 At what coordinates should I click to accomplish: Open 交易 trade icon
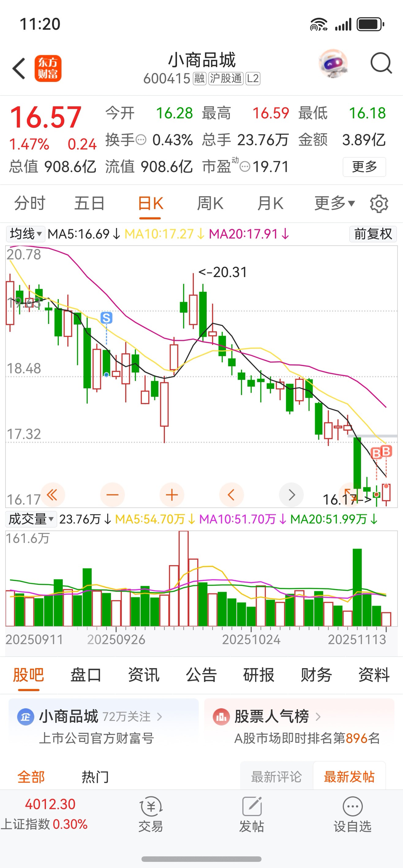(x=151, y=814)
